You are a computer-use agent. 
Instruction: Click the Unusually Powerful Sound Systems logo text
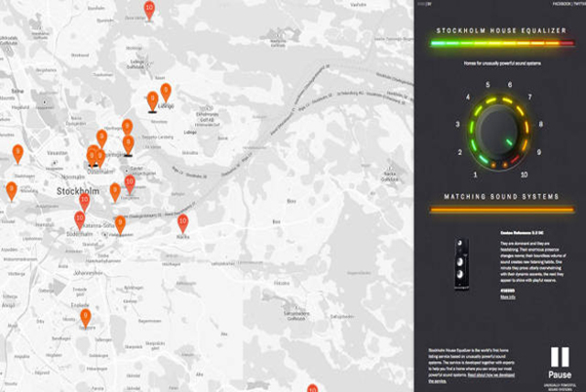point(559,387)
